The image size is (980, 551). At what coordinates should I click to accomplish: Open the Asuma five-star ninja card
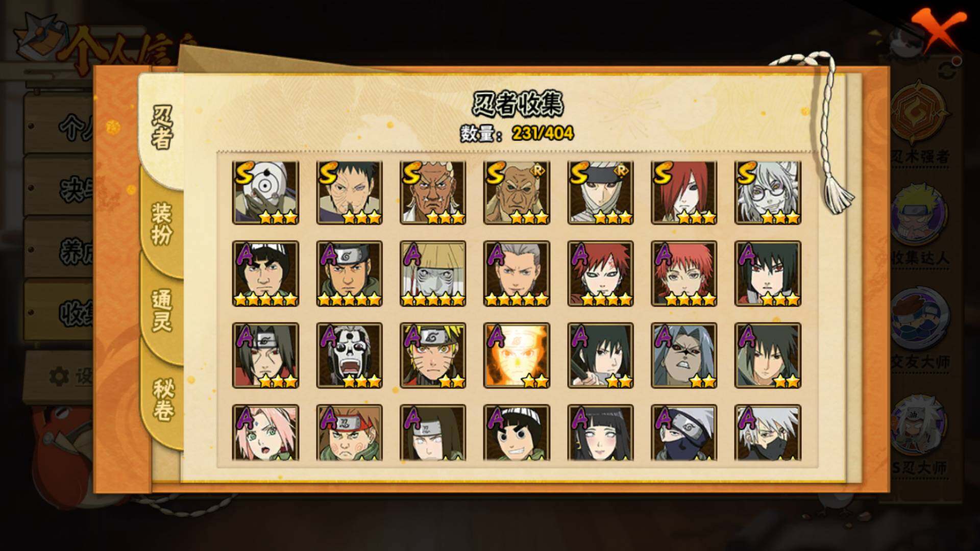click(349, 274)
